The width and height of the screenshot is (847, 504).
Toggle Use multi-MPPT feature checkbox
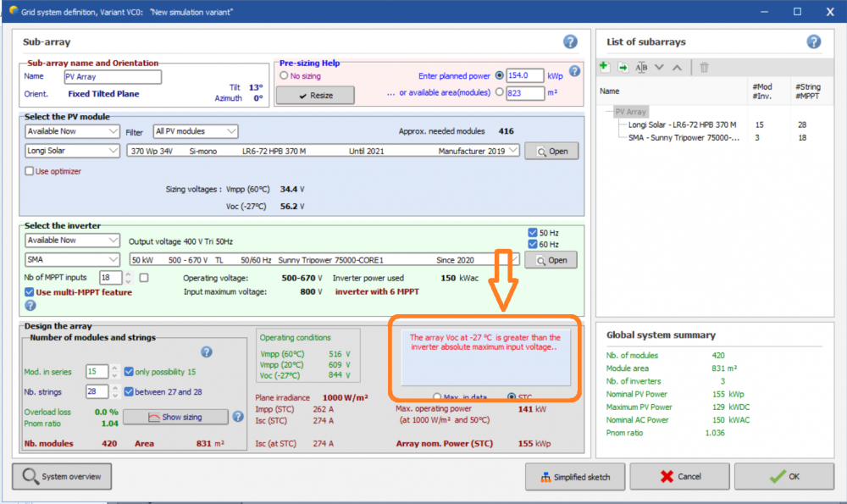pyautogui.click(x=30, y=292)
